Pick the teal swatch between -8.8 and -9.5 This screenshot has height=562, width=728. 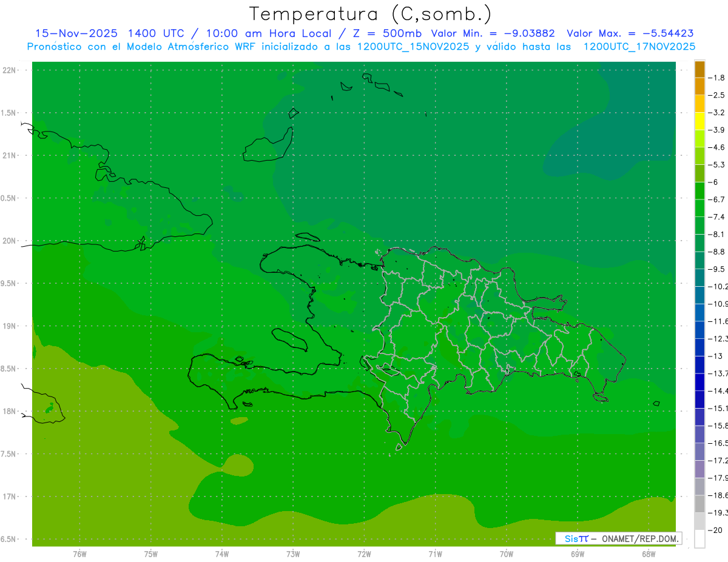point(699,260)
